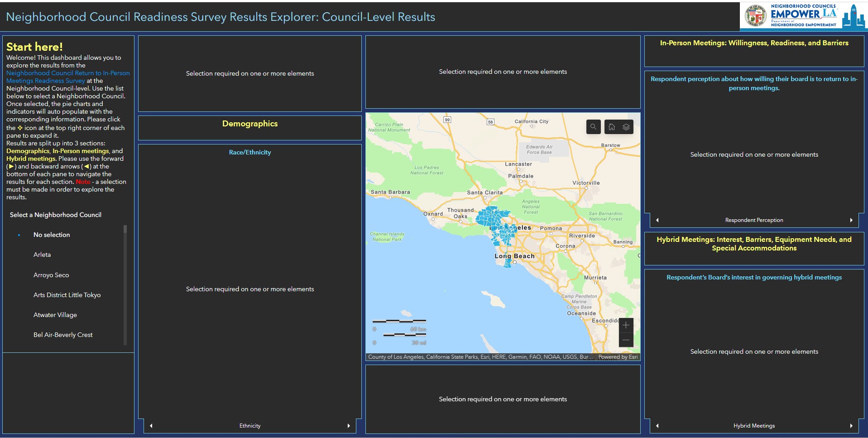Select Bel Air-Beverly Crest council

[x=63, y=335]
